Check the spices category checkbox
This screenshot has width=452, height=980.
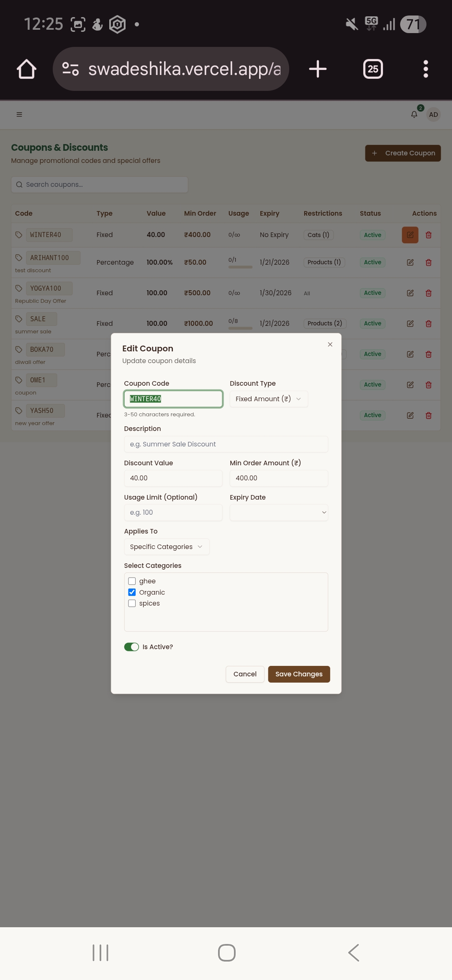click(x=132, y=603)
